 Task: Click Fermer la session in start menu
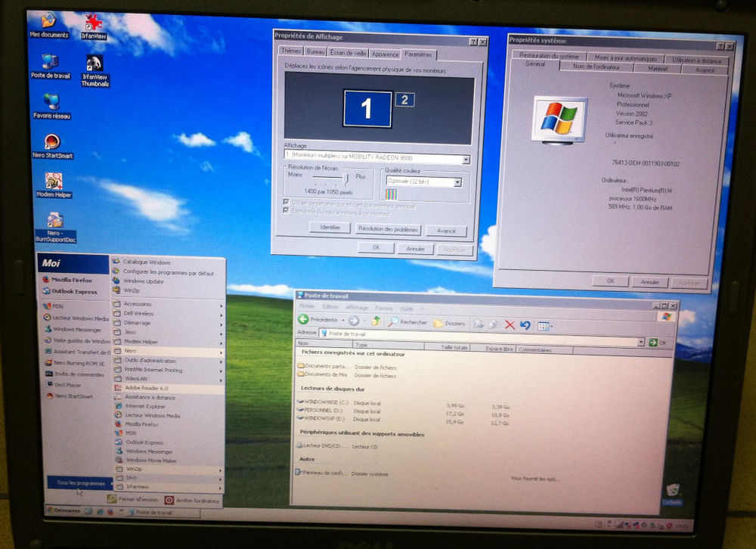132,499
